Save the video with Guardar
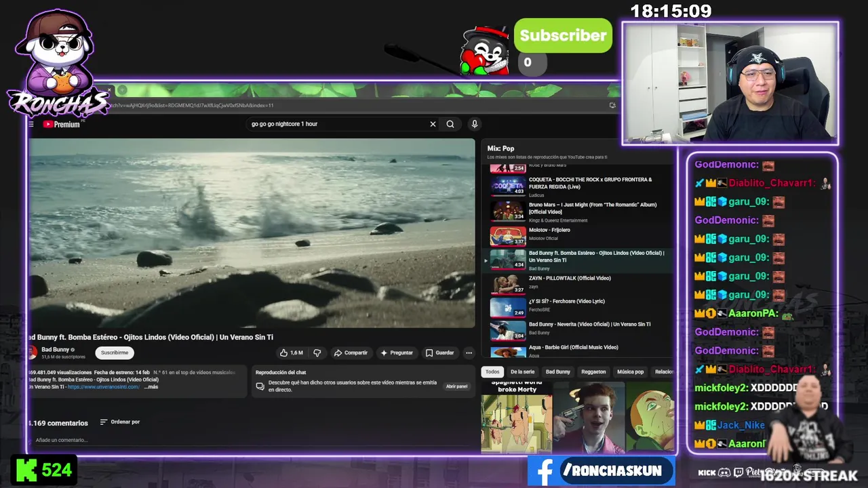The image size is (868, 488). click(439, 352)
